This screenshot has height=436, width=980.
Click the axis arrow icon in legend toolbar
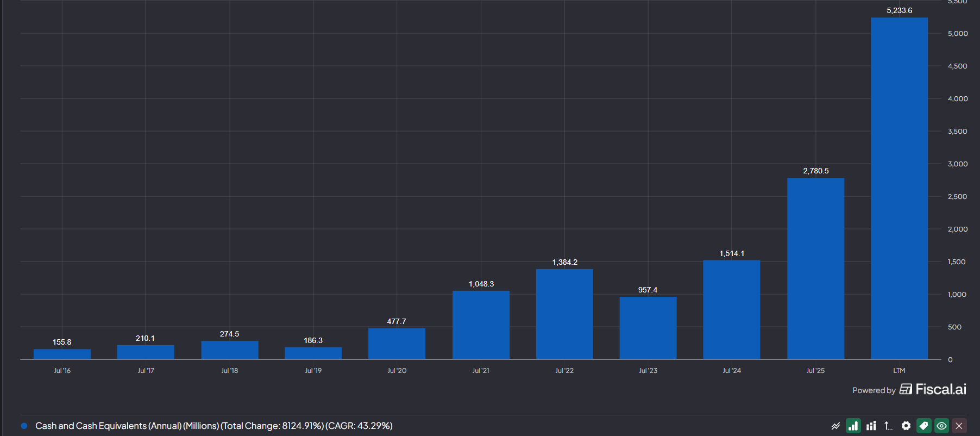888,426
